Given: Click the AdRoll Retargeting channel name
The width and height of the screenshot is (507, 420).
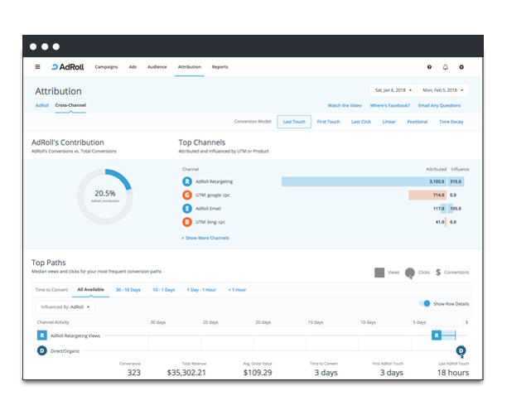Looking at the screenshot, I should (x=214, y=181).
